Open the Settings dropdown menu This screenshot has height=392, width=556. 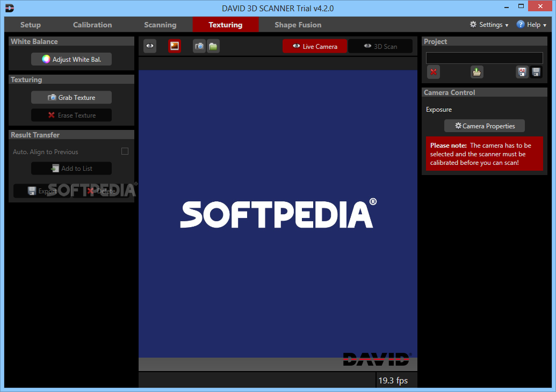pyautogui.click(x=489, y=25)
